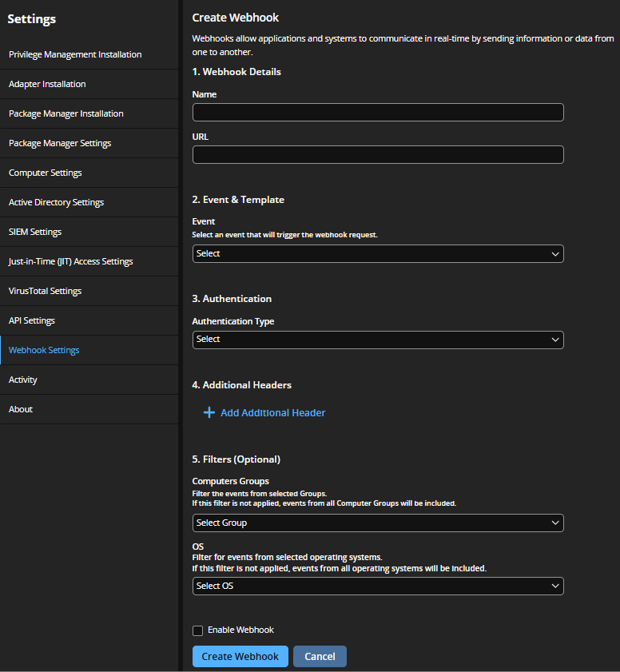Open the Select OS dropdown
This screenshot has width=620, height=672.
coord(377,586)
